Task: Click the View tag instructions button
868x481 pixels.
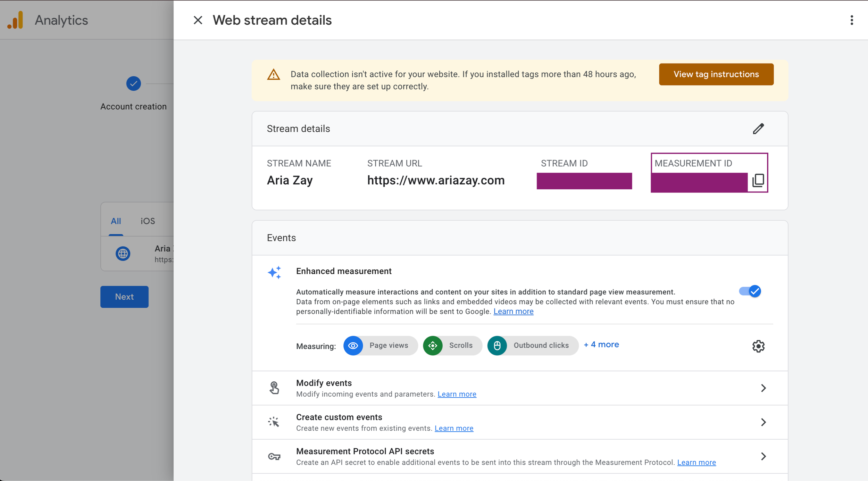Action: click(x=716, y=74)
